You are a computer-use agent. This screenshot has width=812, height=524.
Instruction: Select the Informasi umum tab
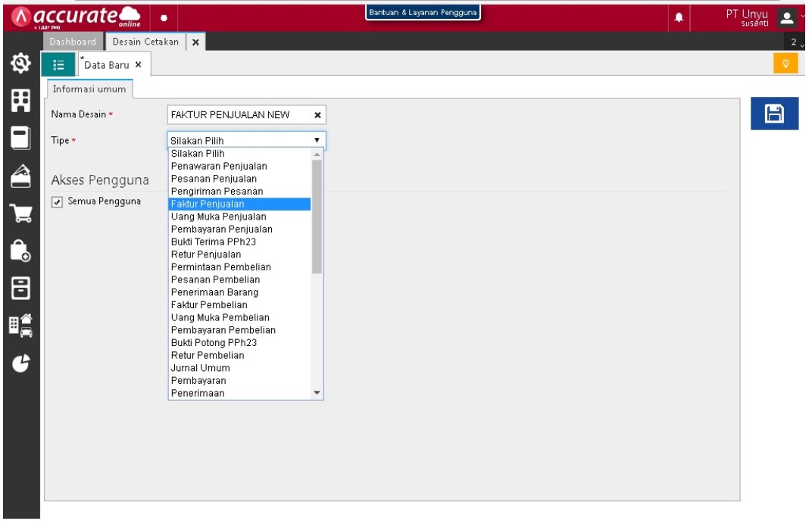[x=89, y=89]
